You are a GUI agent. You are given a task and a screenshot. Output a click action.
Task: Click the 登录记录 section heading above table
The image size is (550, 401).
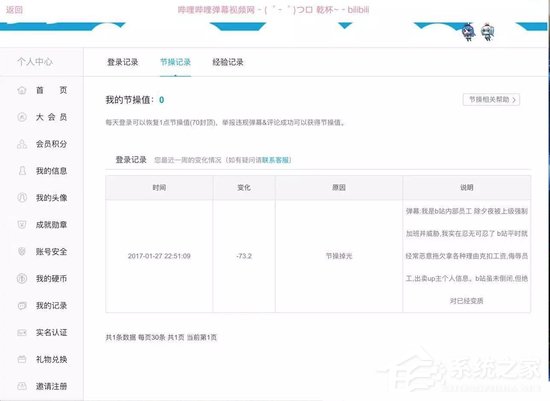[131, 160]
